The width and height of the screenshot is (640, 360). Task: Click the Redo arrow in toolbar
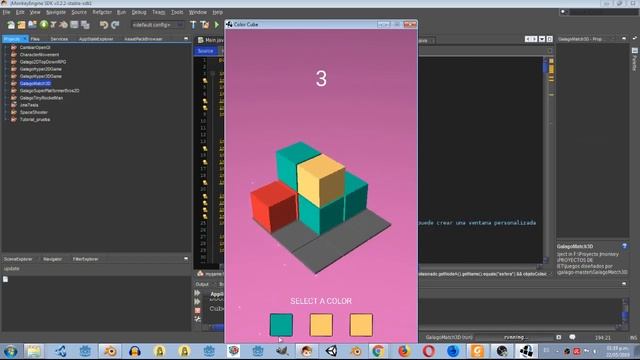point(115,25)
